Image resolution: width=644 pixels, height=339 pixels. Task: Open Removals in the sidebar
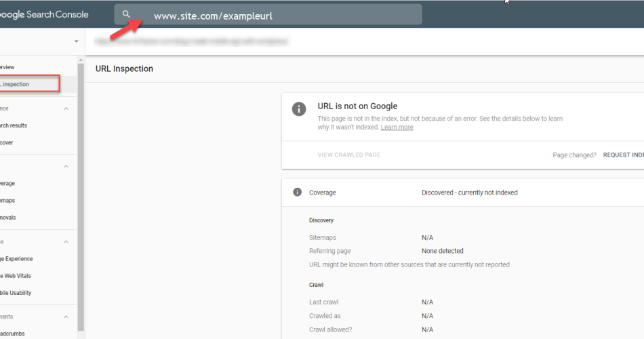(x=8, y=218)
